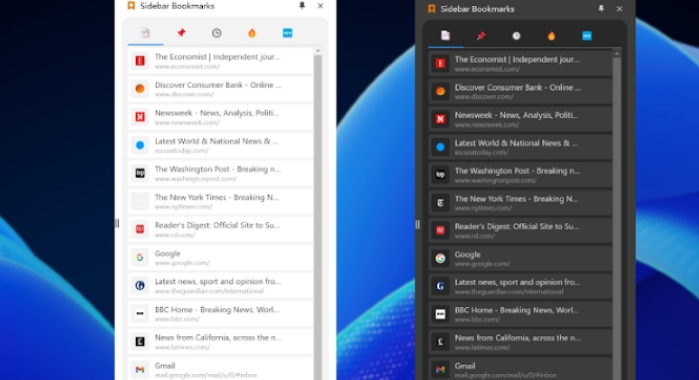Click the bookmark logo in light sidebar title
Screen dimensions: 699x380
coord(131,6)
